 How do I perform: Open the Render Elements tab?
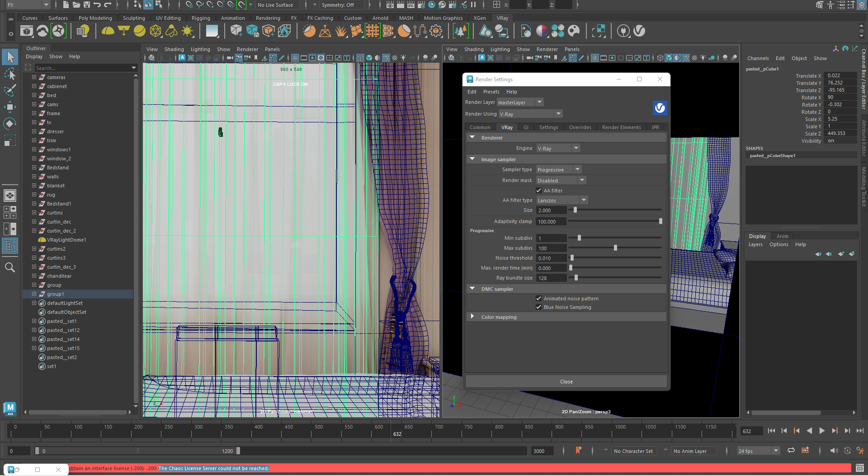click(x=621, y=127)
